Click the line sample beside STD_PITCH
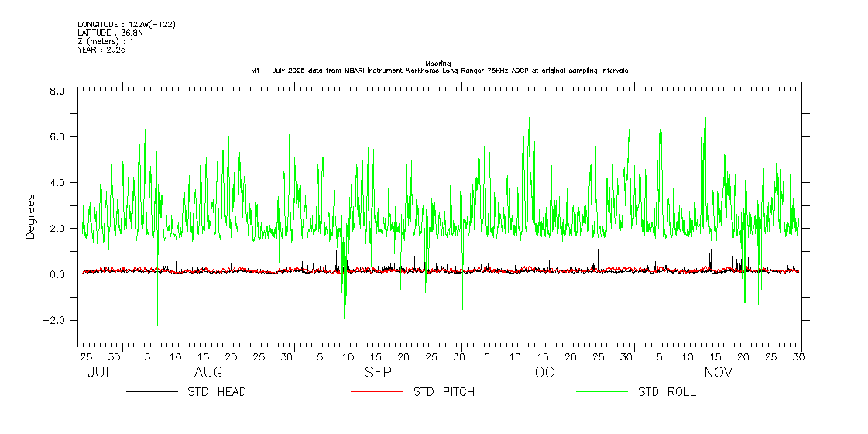 pyautogui.click(x=377, y=392)
